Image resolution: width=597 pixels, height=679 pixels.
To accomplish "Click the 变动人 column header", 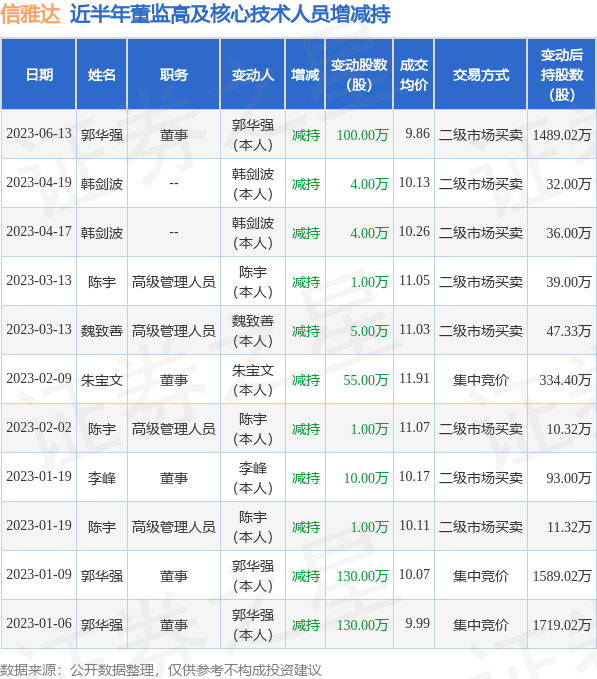I will (x=252, y=74).
